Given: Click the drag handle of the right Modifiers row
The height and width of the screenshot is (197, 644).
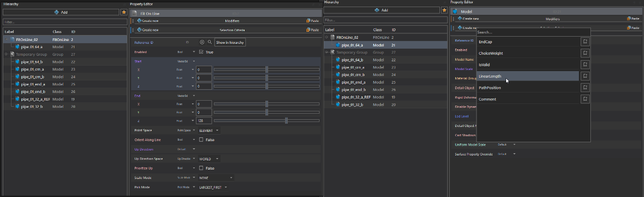Looking at the screenshot, I should pyautogui.click(x=454, y=19).
